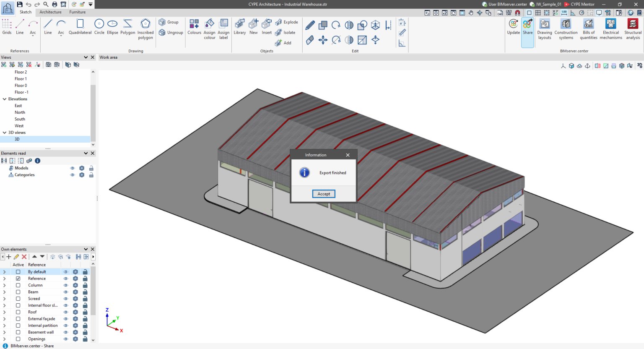
Task: Open the objects Library
Action: pos(240,26)
